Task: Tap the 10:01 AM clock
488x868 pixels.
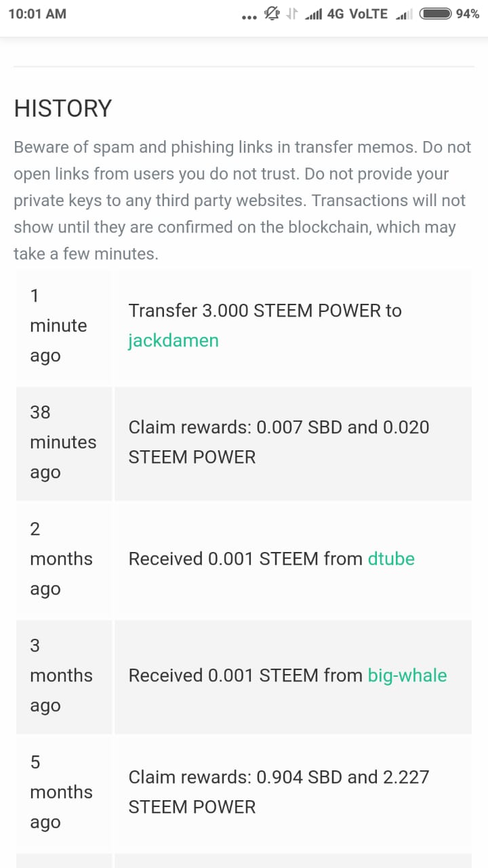Action: [37, 14]
